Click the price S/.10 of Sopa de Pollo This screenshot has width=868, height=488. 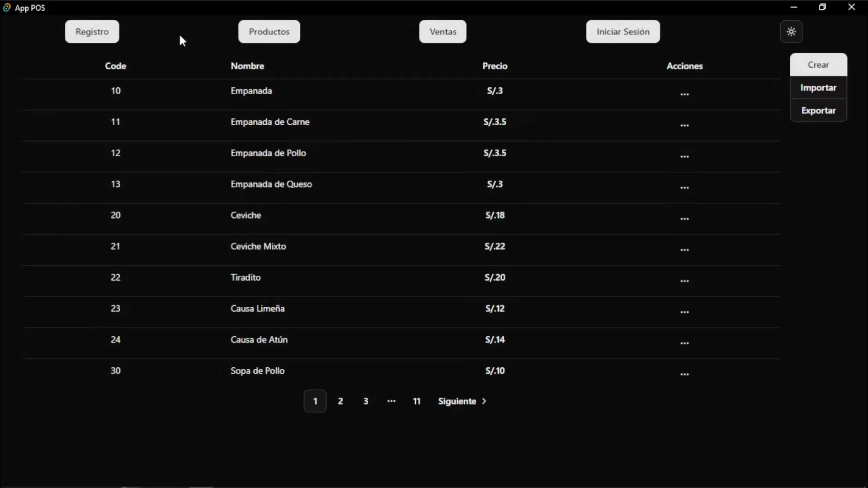click(495, 371)
